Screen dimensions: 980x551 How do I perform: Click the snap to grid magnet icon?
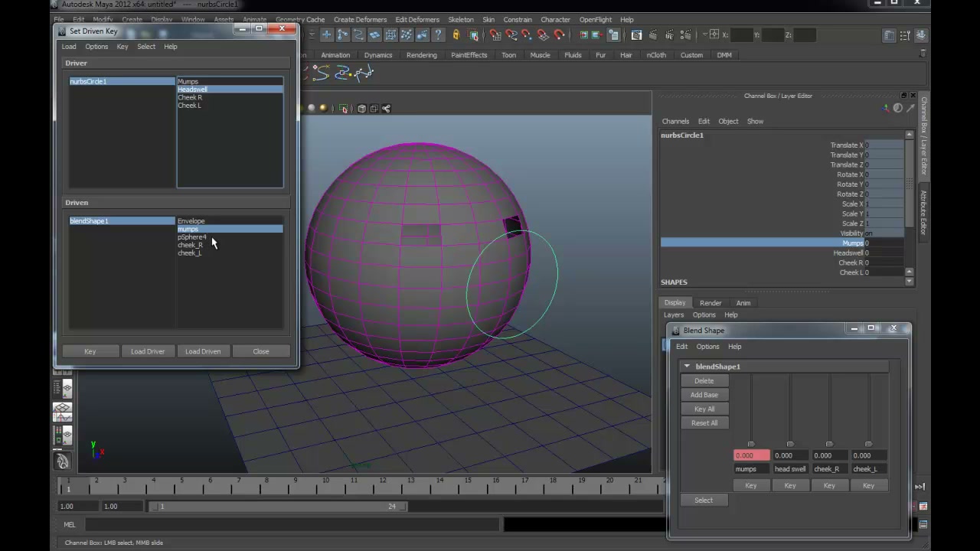click(495, 35)
